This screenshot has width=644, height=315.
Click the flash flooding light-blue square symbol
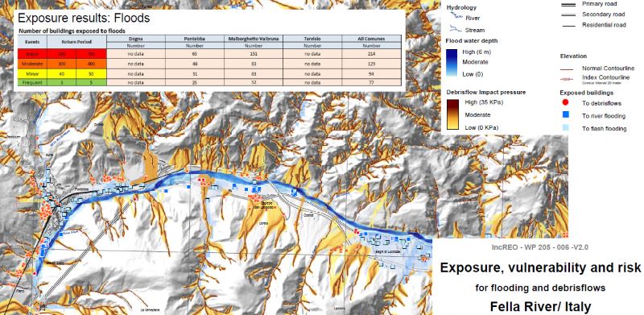tap(565, 128)
